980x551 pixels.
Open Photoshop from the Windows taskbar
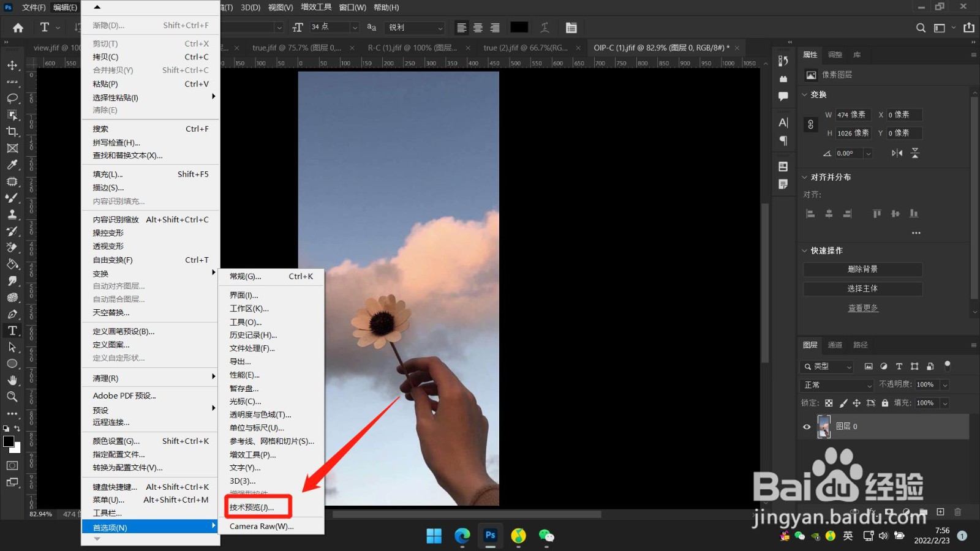[x=491, y=536]
